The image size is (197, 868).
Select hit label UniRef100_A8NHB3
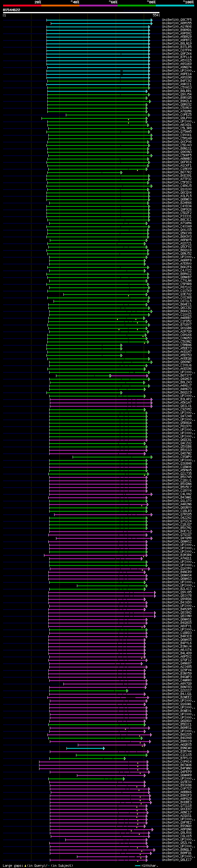[x=177, y=159]
